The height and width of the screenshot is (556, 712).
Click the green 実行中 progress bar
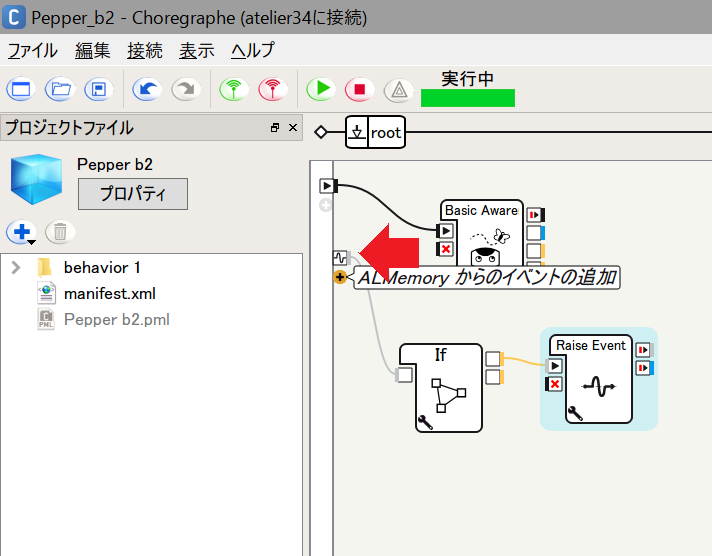point(468,98)
